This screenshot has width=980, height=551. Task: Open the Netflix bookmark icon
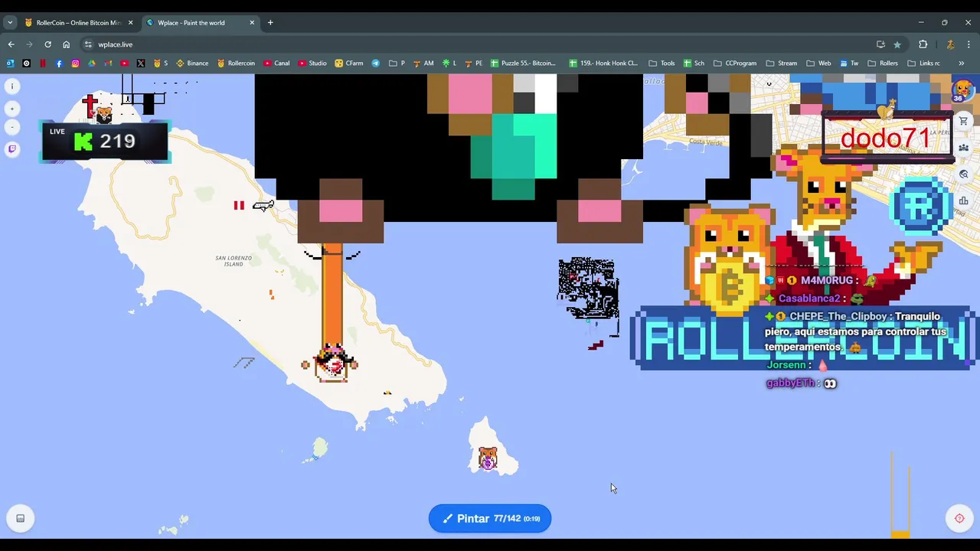point(42,64)
